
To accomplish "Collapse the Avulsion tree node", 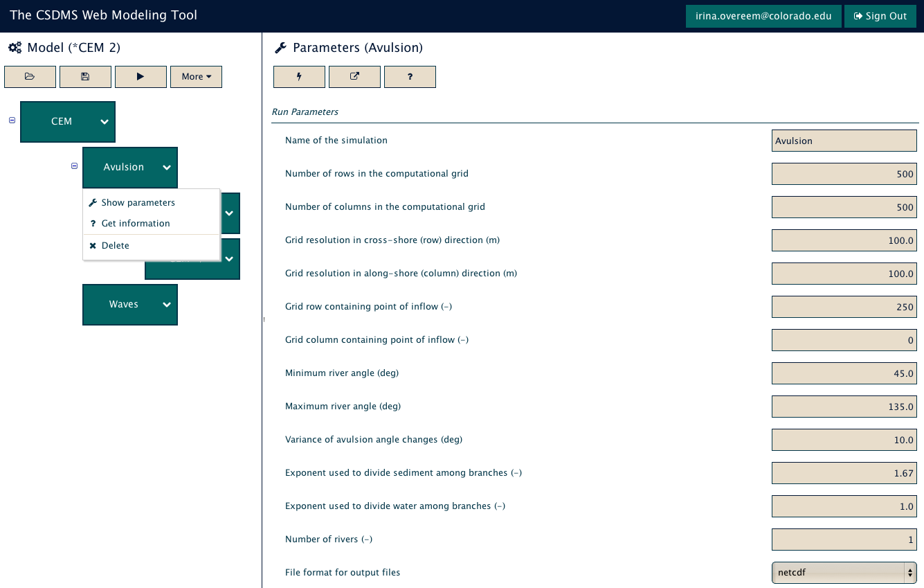I will click(x=74, y=166).
